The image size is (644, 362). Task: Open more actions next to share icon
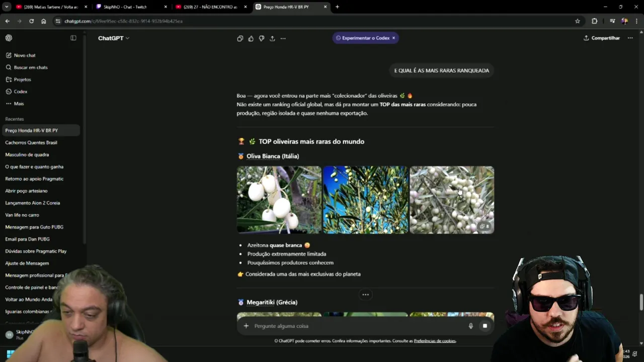pyautogui.click(x=283, y=38)
